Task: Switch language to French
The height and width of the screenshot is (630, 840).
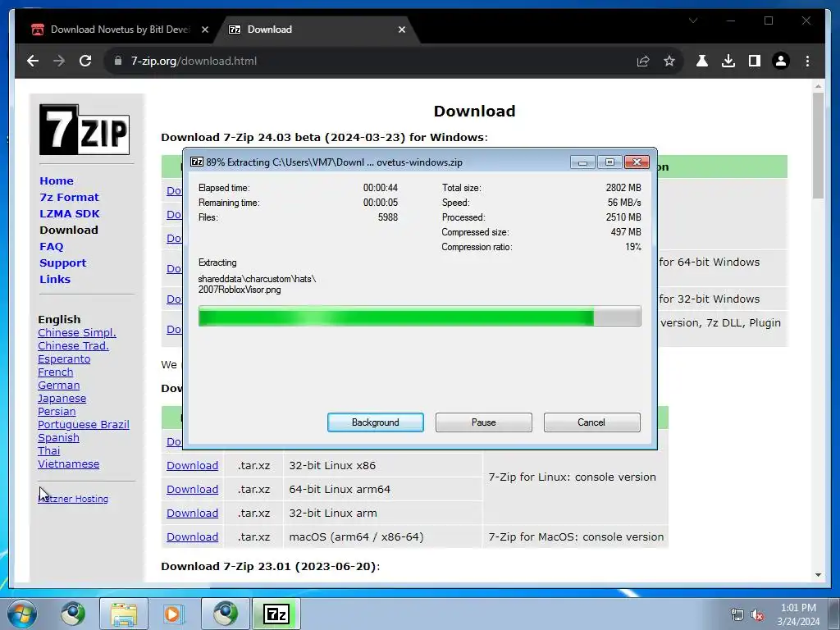Action: (x=56, y=372)
